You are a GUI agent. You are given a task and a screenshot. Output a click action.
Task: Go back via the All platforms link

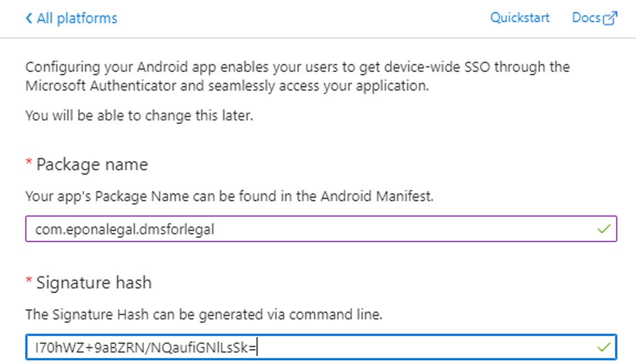77,18
